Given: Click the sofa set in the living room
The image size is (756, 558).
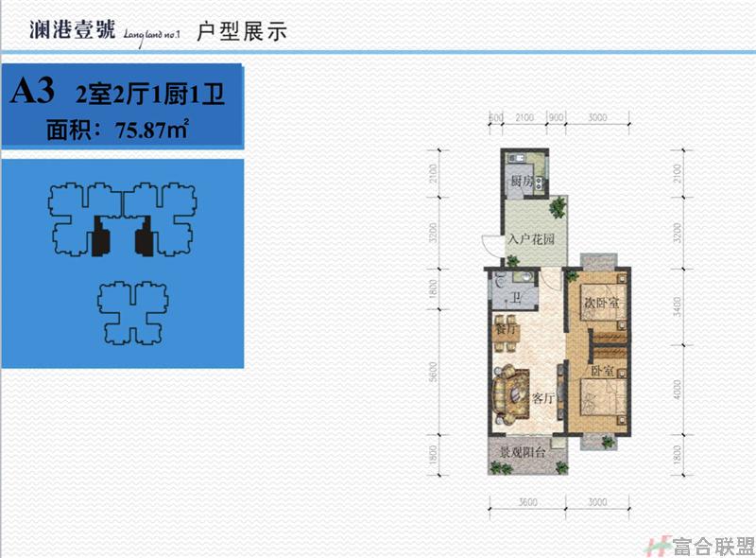Looking at the screenshot, I should 511,393.
